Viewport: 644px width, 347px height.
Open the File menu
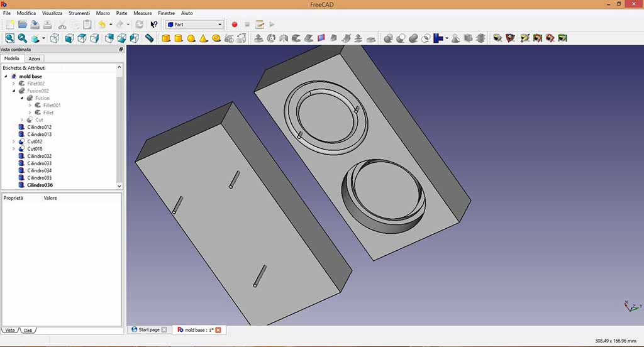click(x=7, y=13)
